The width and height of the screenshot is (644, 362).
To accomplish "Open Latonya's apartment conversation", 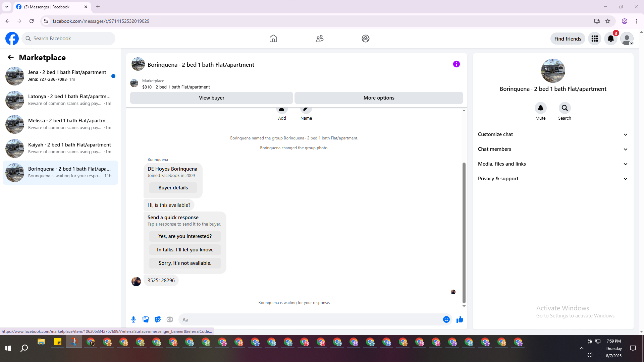I will click(60, 100).
